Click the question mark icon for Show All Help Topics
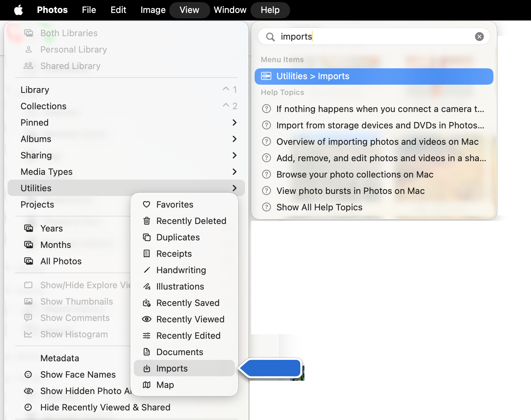The width and height of the screenshot is (531, 420). [x=266, y=207]
